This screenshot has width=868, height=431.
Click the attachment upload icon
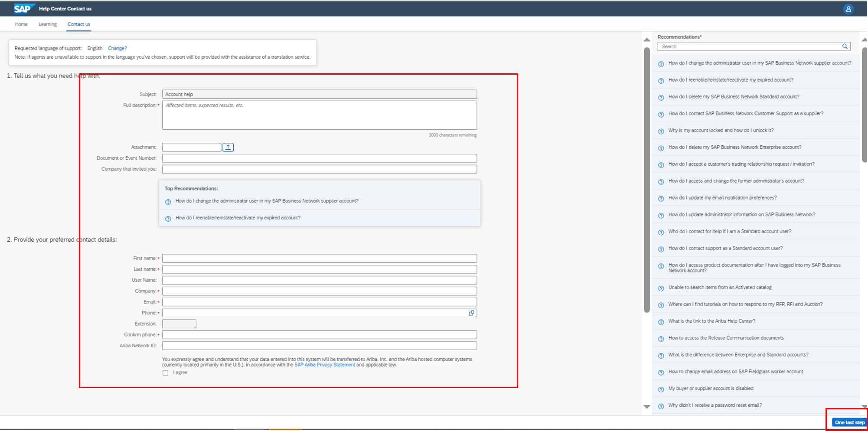pos(228,147)
